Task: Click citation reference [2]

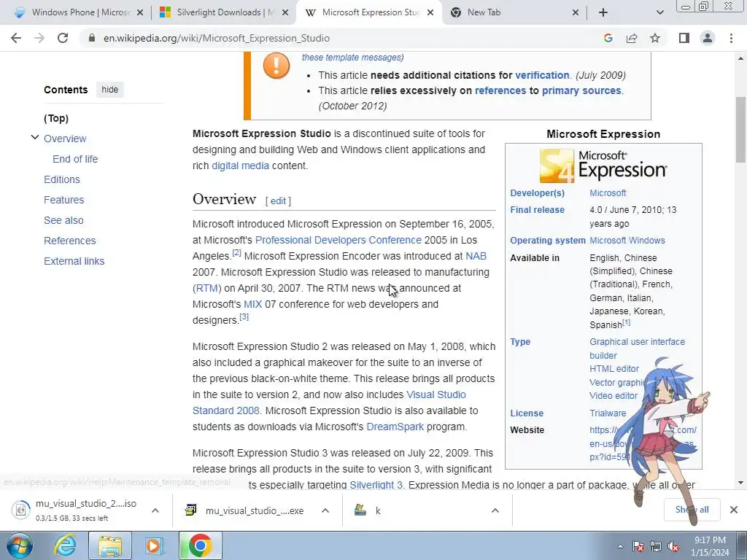Action: tap(237, 252)
